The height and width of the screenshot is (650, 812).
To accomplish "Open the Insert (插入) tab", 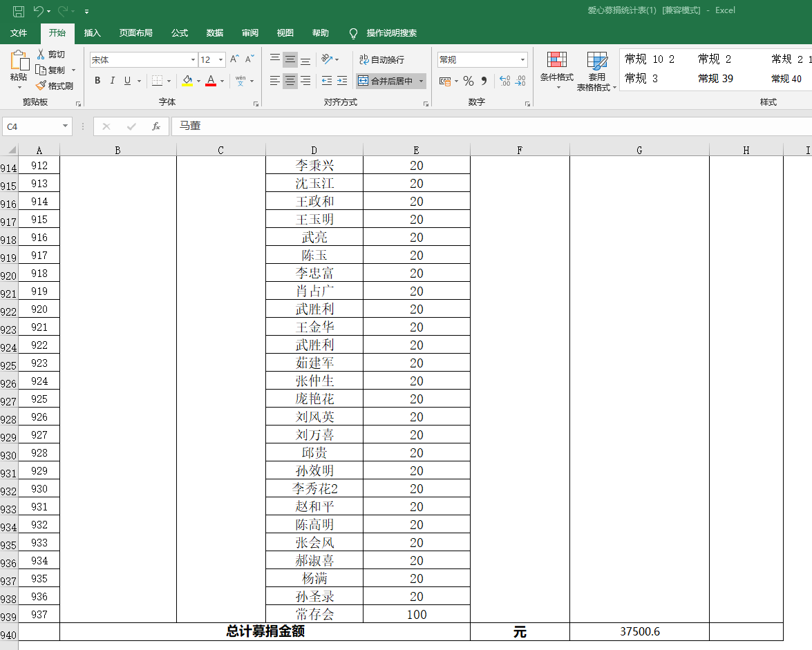I will click(92, 33).
